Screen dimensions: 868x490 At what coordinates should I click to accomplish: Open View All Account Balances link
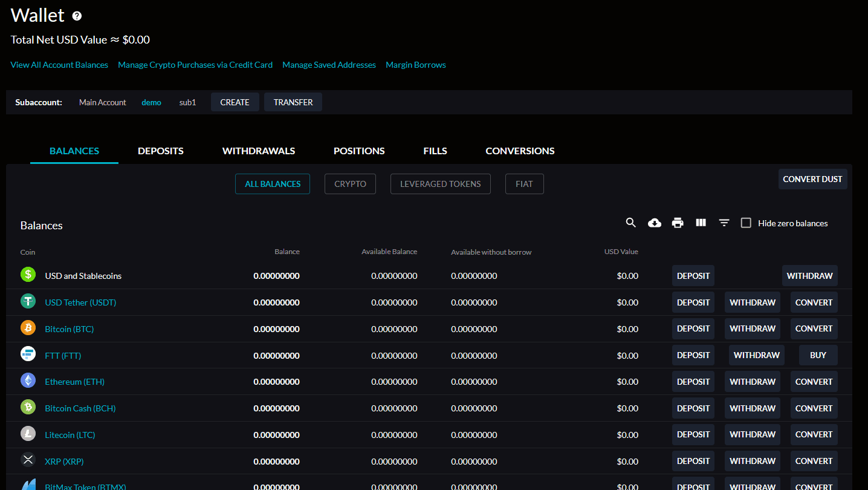[59, 65]
